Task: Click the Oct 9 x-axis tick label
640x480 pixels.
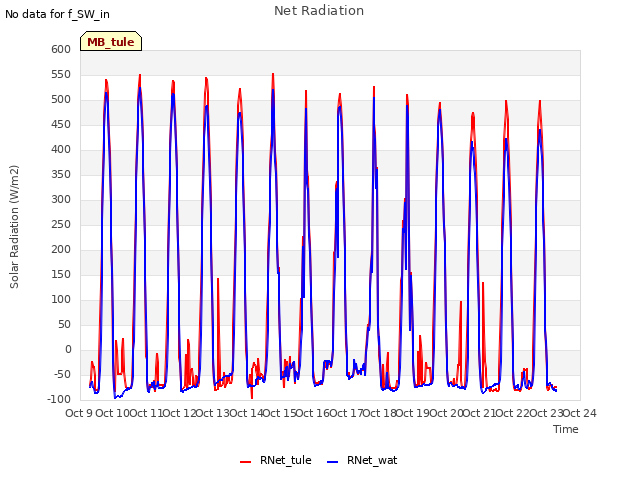Action: (x=79, y=413)
